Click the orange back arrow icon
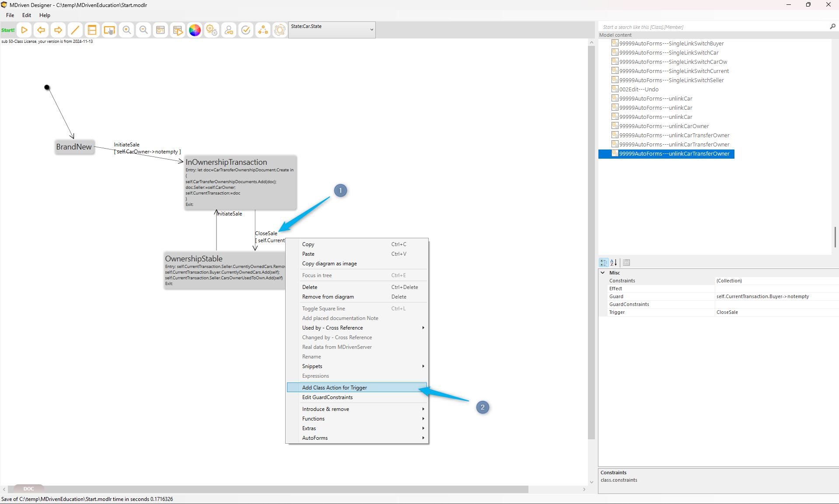839x504 pixels. (41, 30)
